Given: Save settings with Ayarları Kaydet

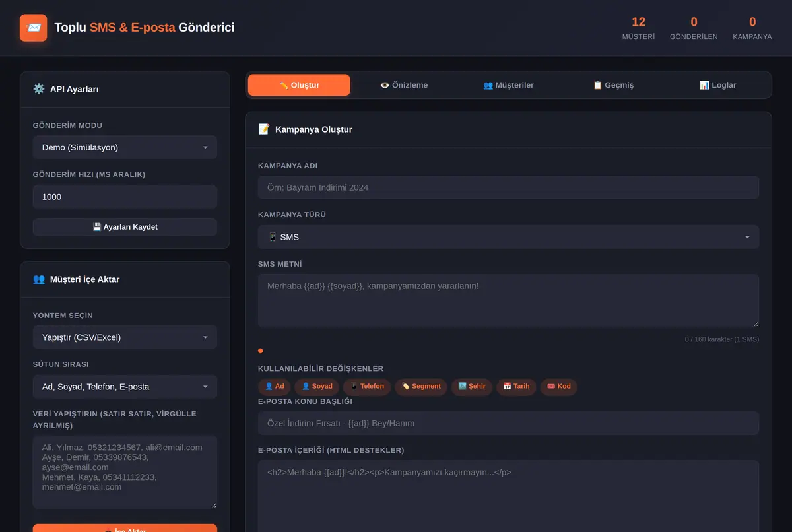Looking at the screenshot, I should click(x=125, y=227).
